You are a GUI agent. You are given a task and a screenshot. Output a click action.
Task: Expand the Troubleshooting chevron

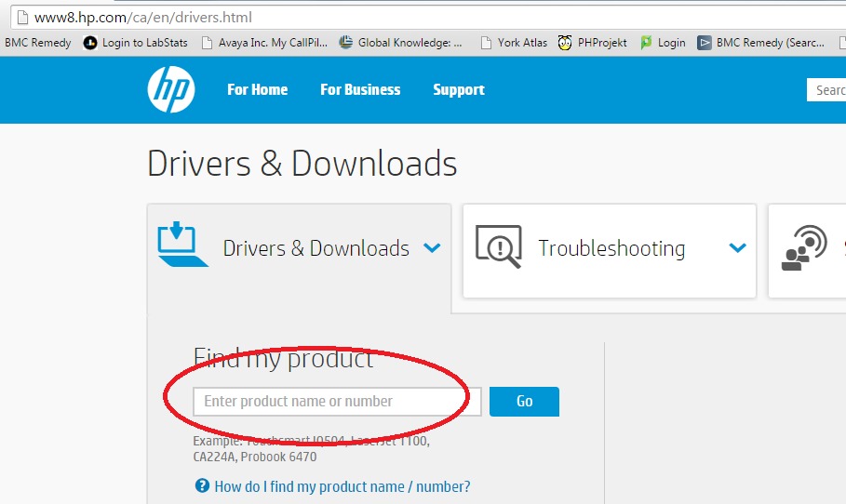coord(737,248)
